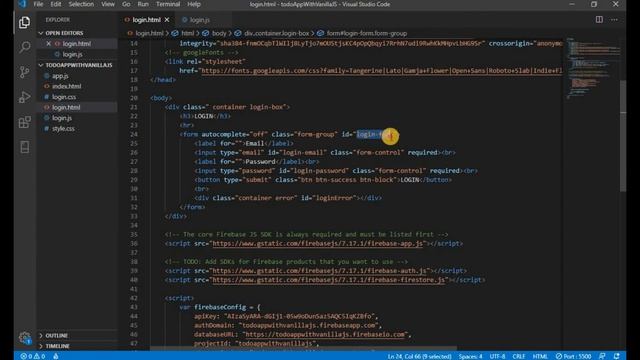Open the Selection menu

(81, 4)
